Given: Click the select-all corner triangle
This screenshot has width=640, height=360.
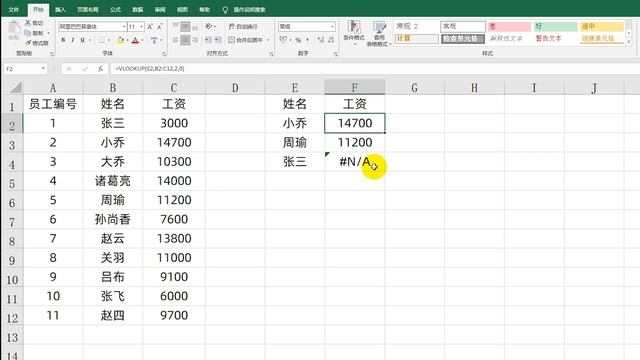Looking at the screenshot, I should coord(16,87).
